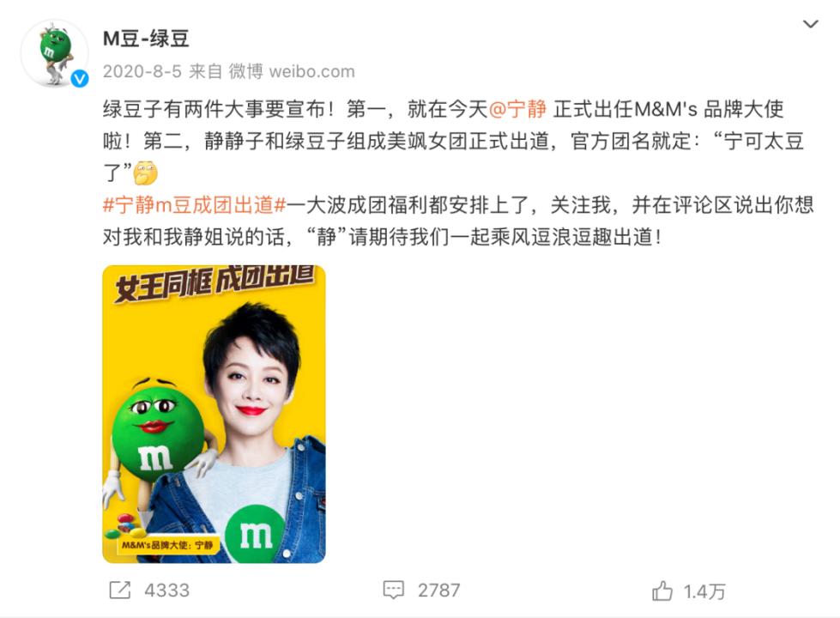
Task: Click the like count 1.4万
Action: click(x=704, y=591)
